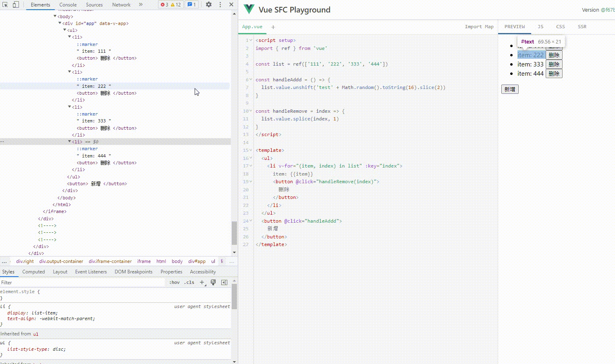Screen dimensions: 615x364
Task: Select div.right in breadcrumb bar
Action: tap(25, 261)
